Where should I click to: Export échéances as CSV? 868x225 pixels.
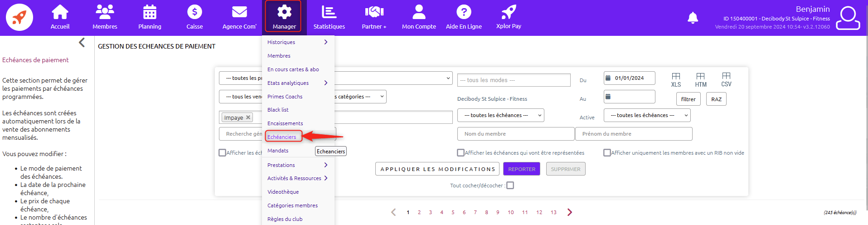click(726, 79)
